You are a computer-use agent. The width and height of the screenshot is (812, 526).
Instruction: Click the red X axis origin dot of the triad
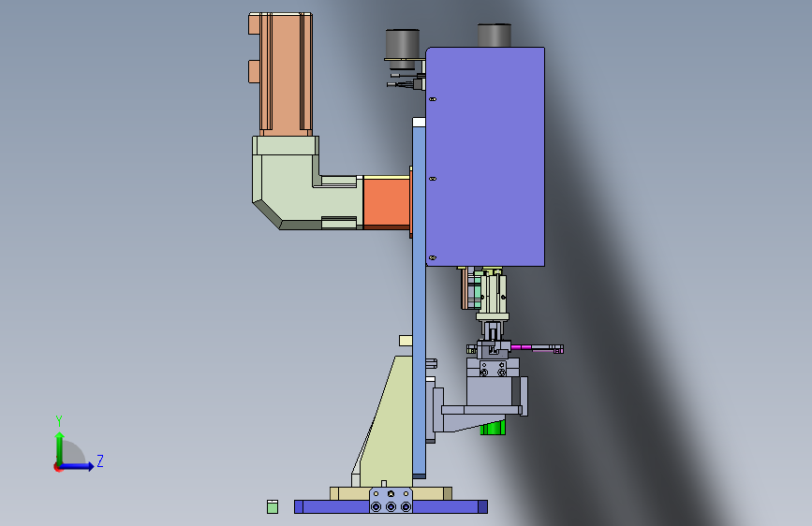58,467
